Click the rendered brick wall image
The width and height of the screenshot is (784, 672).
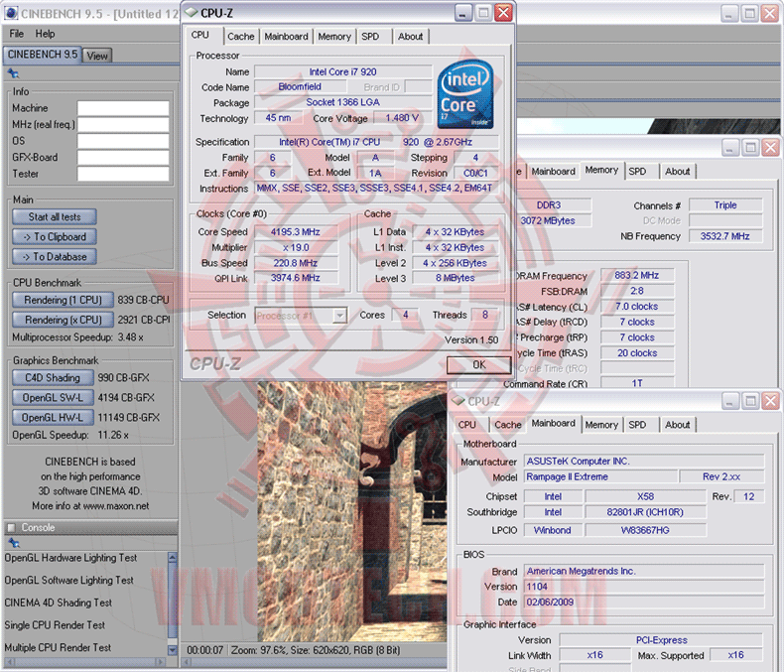click(x=352, y=511)
